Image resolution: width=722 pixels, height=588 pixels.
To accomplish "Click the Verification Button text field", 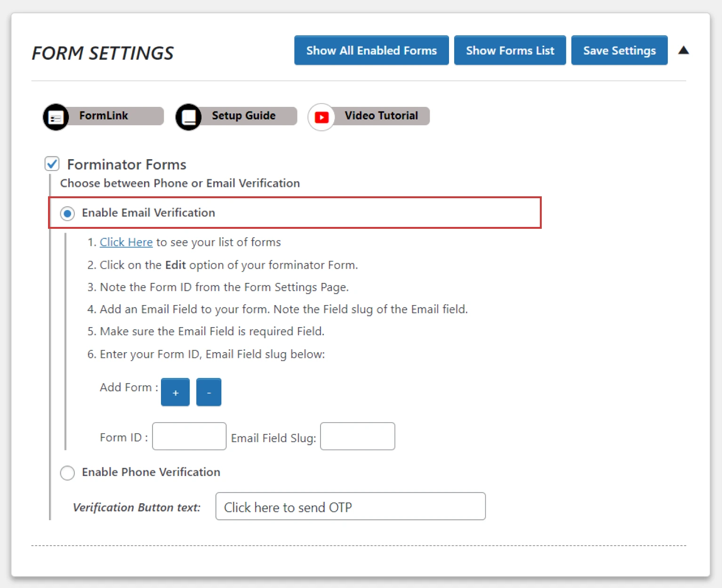I will [351, 507].
